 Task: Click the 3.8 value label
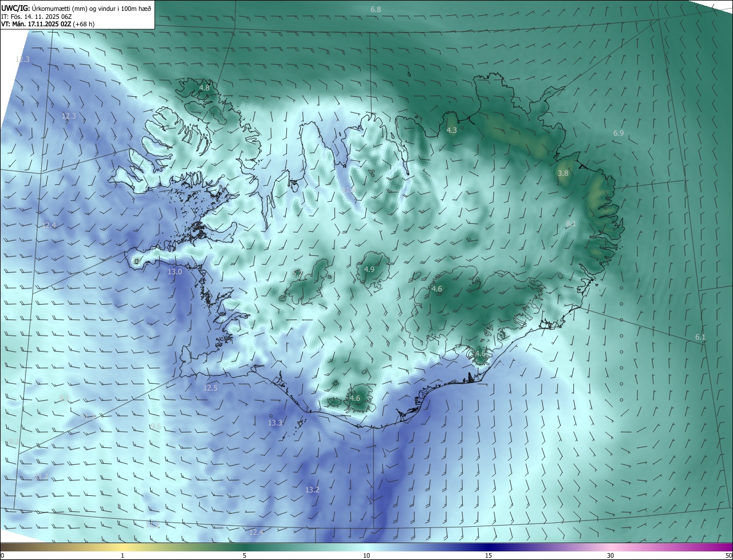(563, 173)
